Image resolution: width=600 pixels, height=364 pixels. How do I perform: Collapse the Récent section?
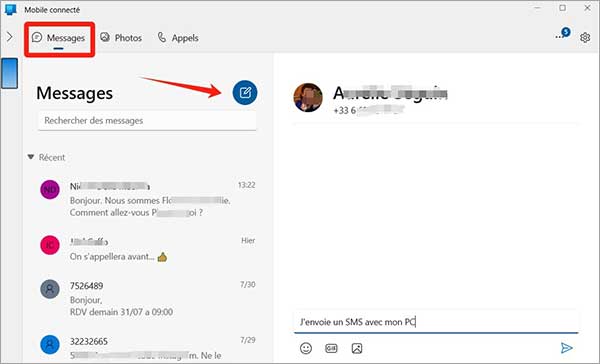[x=31, y=157]
